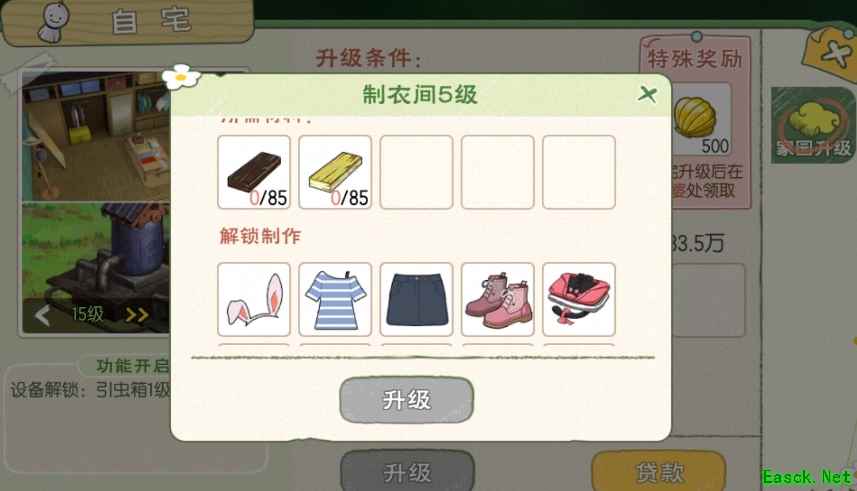Click the 贷款 yellow button
Viewport: 857px width, 491px height.
pos(659,472)
